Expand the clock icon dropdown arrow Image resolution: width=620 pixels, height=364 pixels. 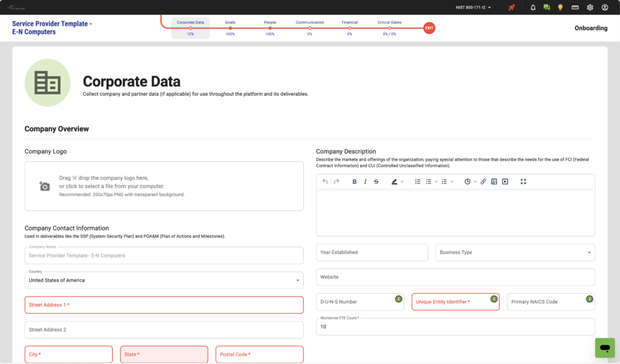coord(476,182)
